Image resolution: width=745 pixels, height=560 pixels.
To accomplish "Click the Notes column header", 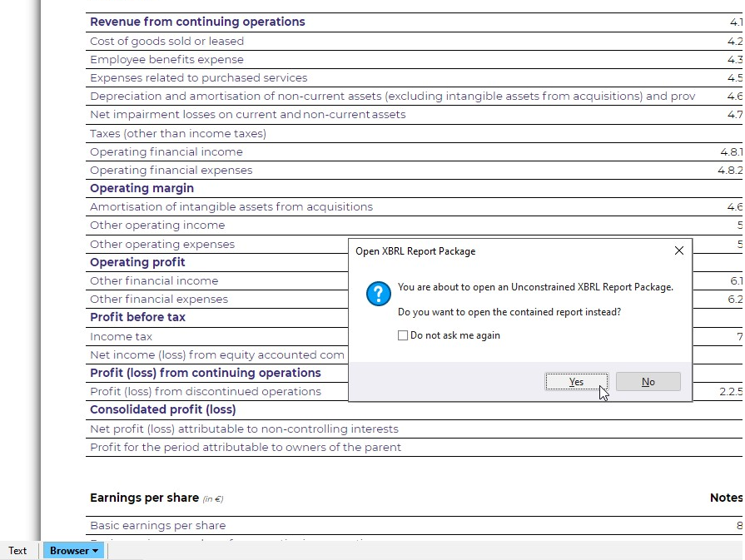I will point(723,498).
